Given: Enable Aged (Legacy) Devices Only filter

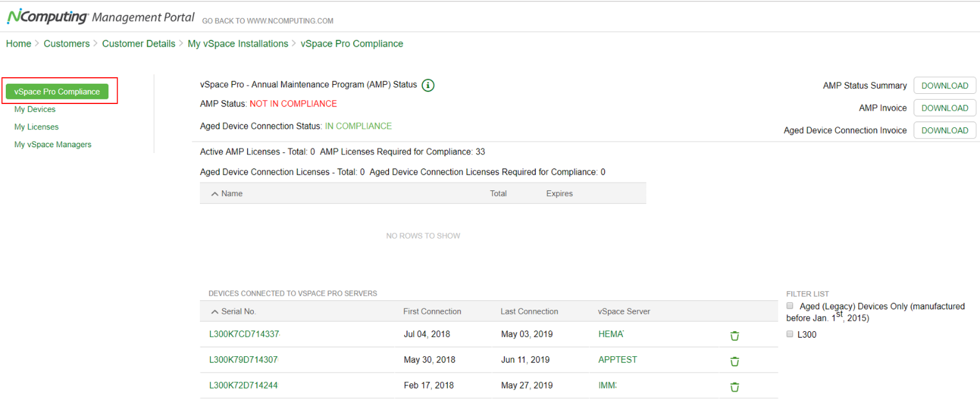Looking at the screenshot, I should pyautogui.click(x=790, y=306).
